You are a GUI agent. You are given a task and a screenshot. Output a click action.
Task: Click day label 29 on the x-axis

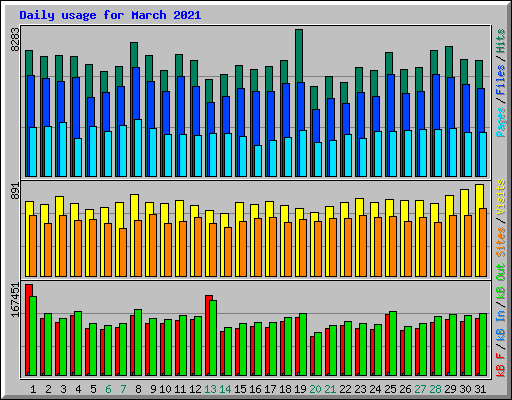pyautogui.click(x=450, y=389)
